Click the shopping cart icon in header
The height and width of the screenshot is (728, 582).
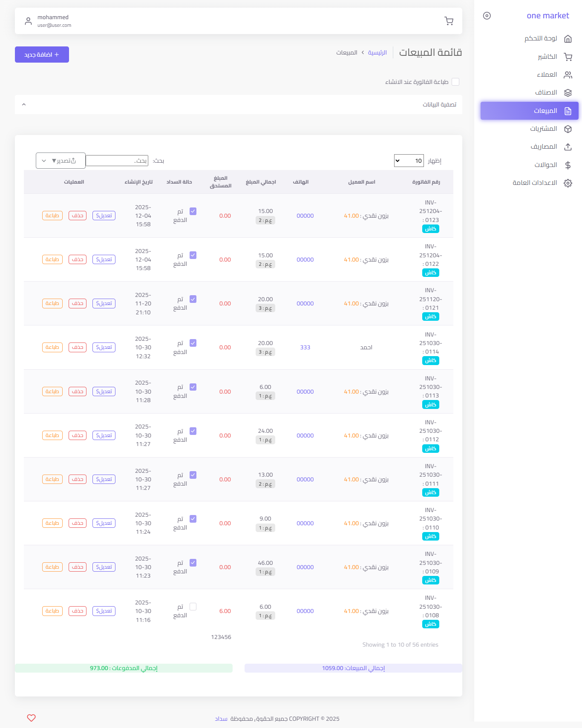pos(449,21)
